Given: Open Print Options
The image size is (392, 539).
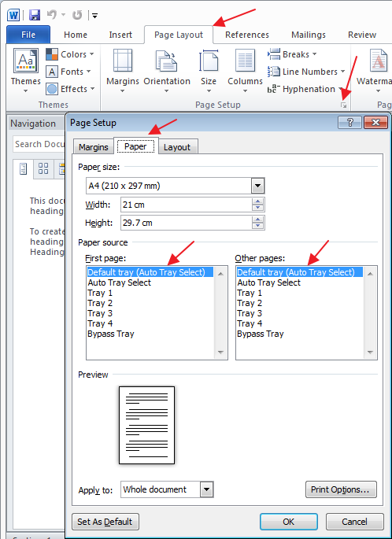Looking at the screenshot, I should pos(341,489).
